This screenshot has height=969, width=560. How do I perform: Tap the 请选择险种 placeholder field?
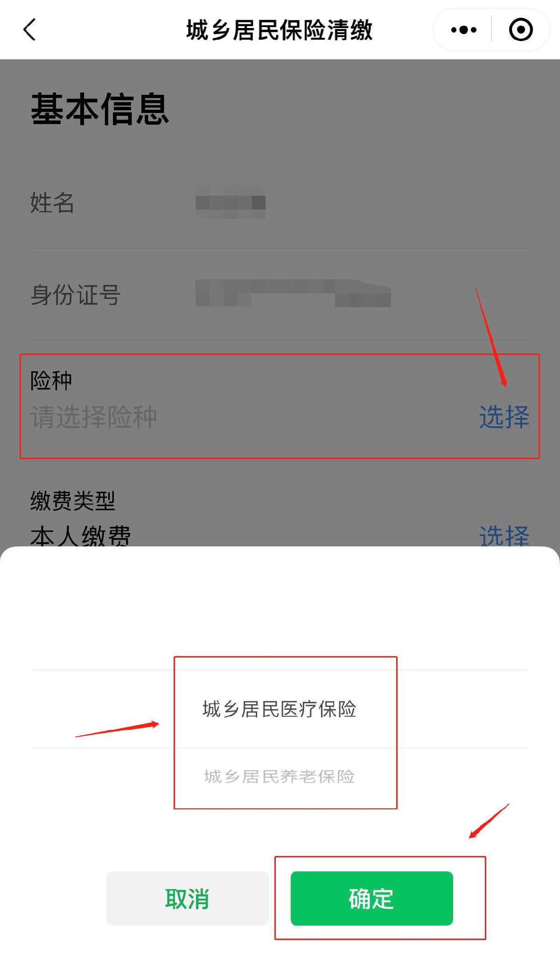[x=94, y=417]
